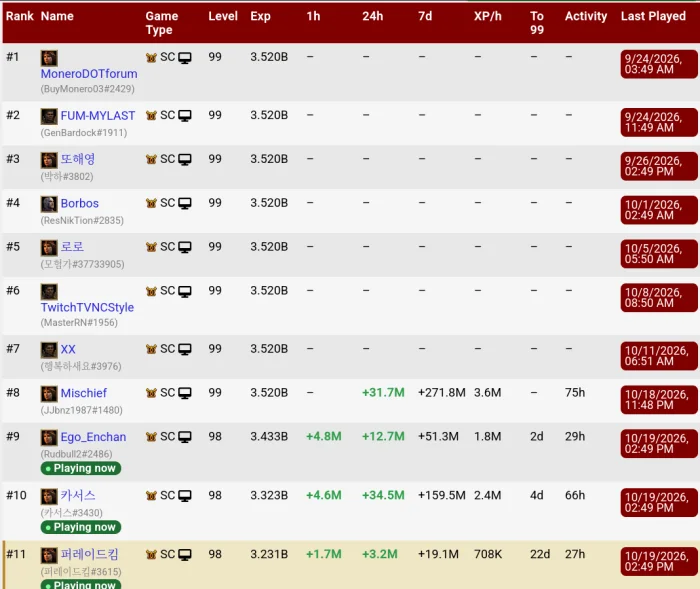
Task: Click helmet icon in Mischief row
Action: pyautogui.click(x=151, y=393)
